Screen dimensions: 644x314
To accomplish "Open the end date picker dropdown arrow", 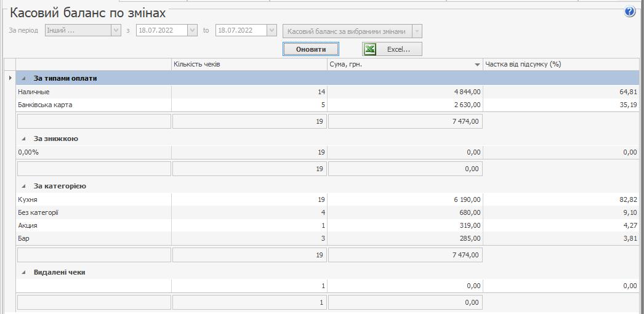I will click(x=272, y=30).
